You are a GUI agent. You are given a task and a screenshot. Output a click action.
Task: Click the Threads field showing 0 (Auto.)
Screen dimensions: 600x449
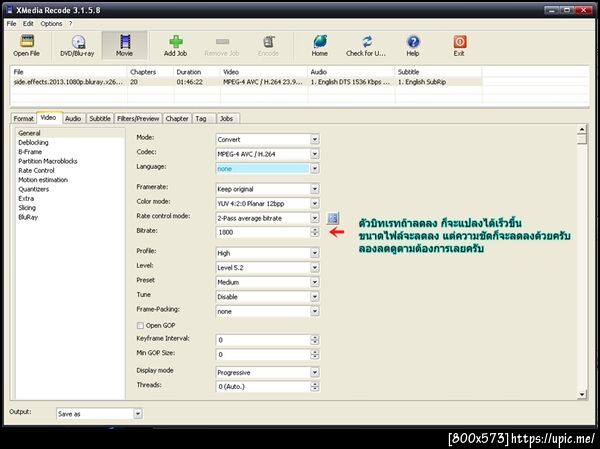pos(263,387)
